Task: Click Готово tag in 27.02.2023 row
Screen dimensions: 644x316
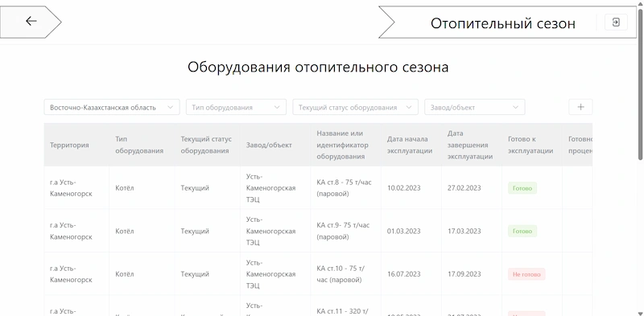Action: pos(522,188)
